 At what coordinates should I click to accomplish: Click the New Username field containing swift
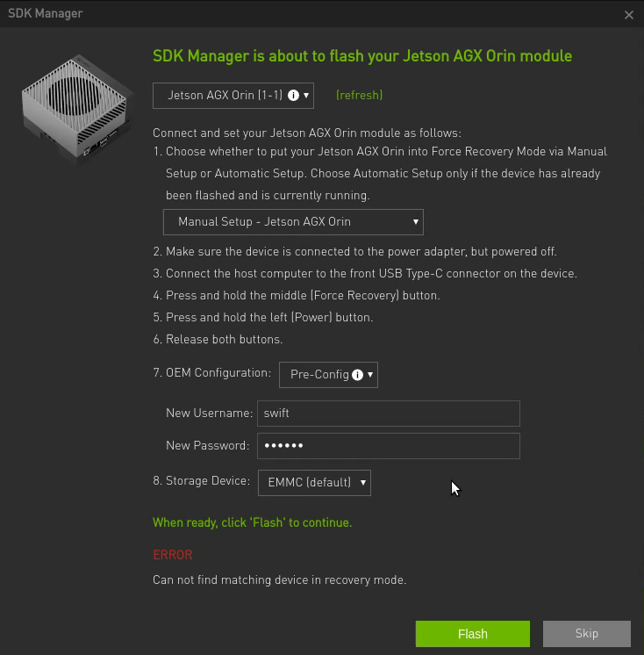click(389, 414)
